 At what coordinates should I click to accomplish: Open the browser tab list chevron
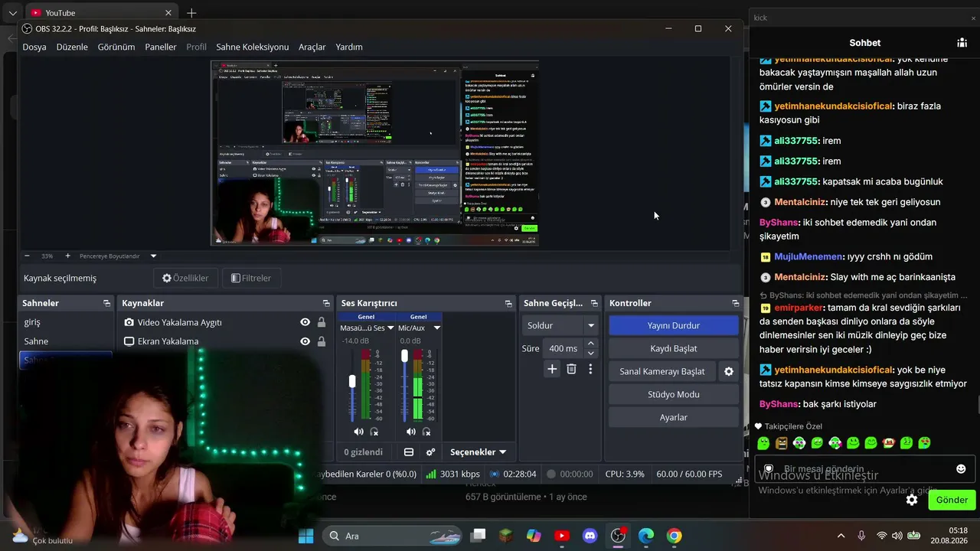tap(13, 13)
